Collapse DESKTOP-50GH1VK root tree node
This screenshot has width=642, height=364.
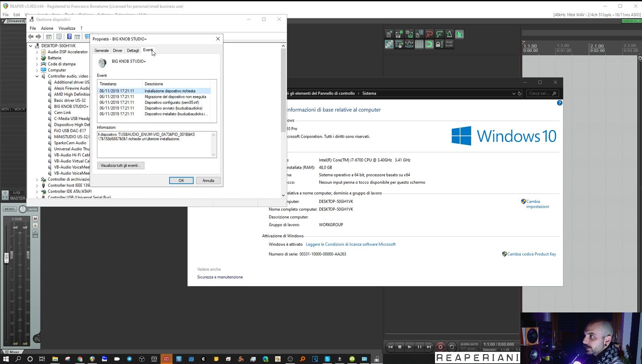pos(31,46)
